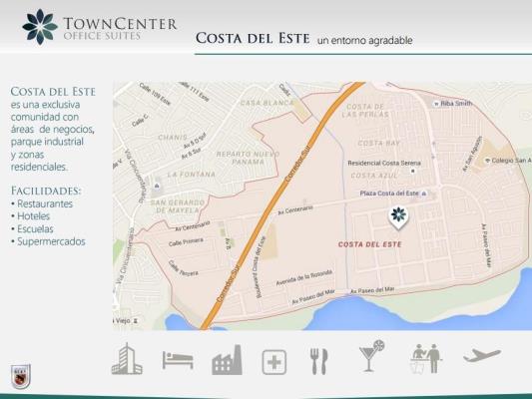Open restaurants fork and knife icon

(x=319, y=361)
